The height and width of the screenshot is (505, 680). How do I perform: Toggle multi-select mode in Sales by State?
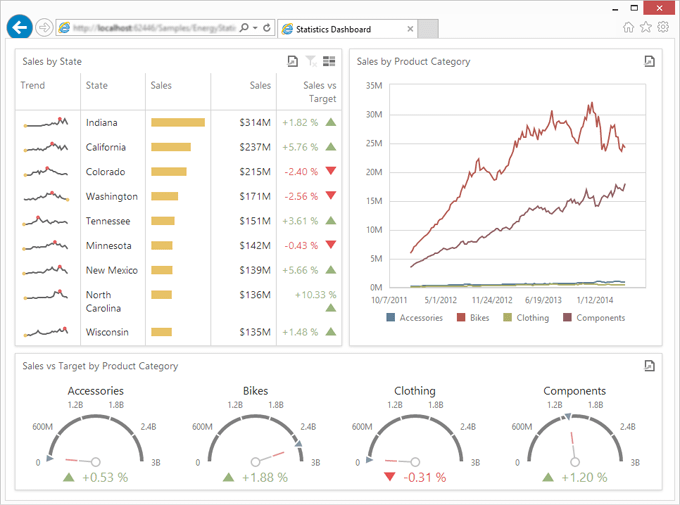coord(329,62)
